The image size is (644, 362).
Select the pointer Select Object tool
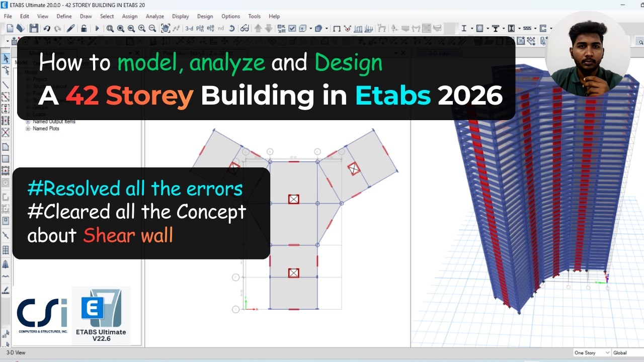(x=6, y=58)
